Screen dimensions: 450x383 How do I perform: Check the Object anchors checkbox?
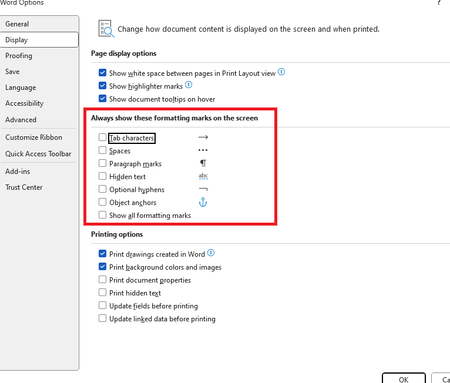coord(102,202)
